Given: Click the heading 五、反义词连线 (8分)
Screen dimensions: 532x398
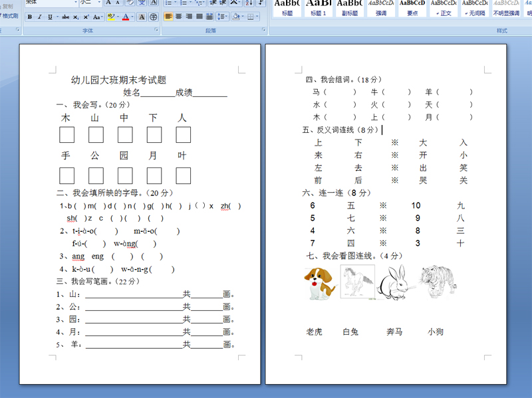Looking at the screenshot, I should click(340, 130).
